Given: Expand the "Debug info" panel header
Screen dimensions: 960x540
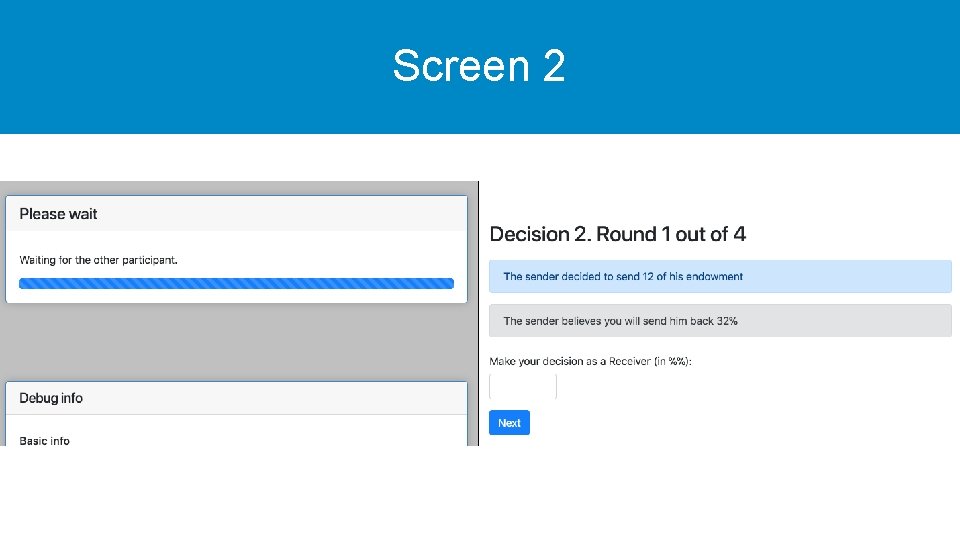Looking at the screenshot, I should click(236, 398).
